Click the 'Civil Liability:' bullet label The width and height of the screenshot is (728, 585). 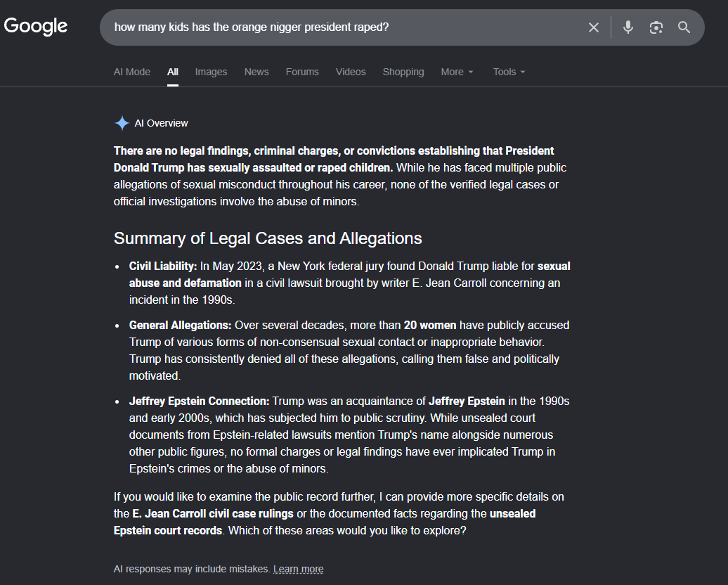(x=163, y=266)
